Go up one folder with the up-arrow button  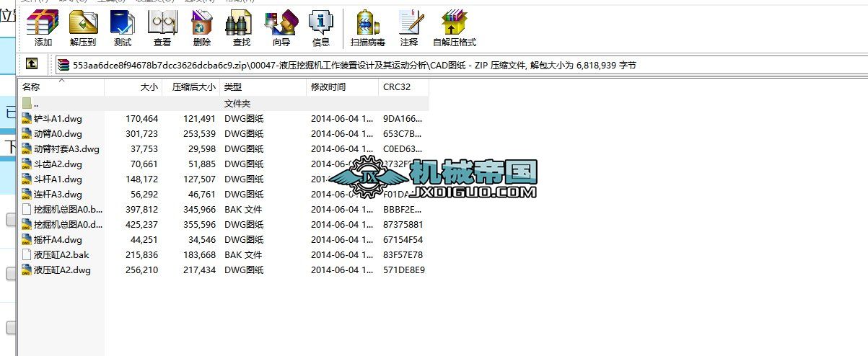[32, 64]
